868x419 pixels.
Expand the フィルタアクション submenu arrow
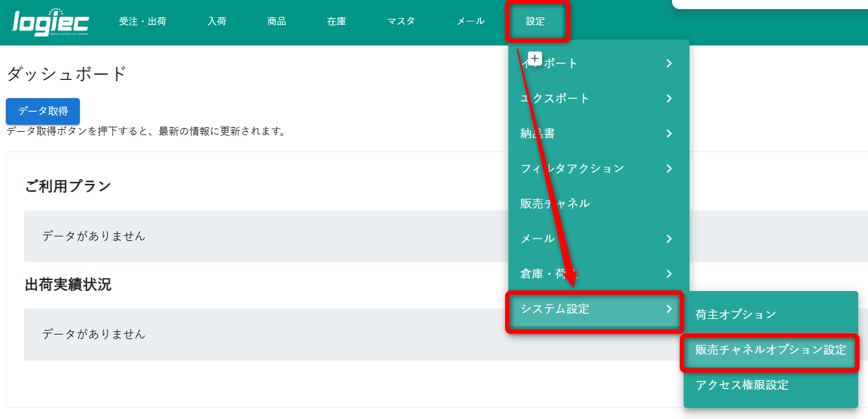click(669, 169)
